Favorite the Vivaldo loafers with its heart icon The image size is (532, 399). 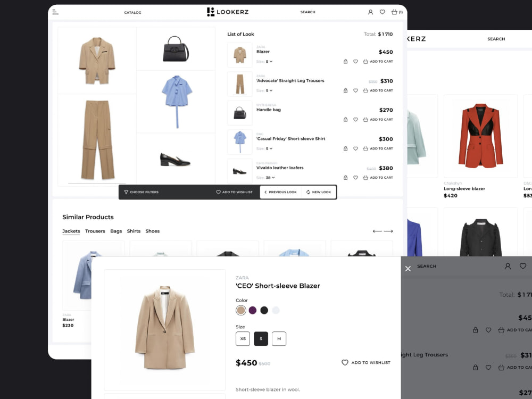coord(355,178)
